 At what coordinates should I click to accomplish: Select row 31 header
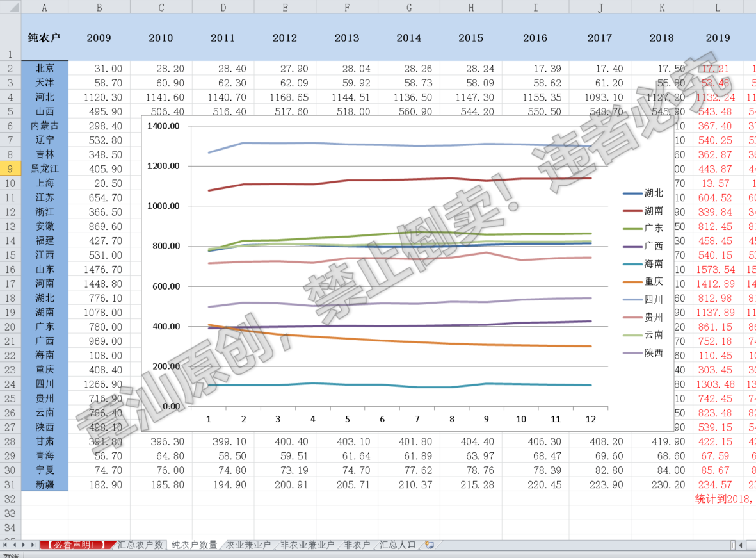[x=10, y=484]
